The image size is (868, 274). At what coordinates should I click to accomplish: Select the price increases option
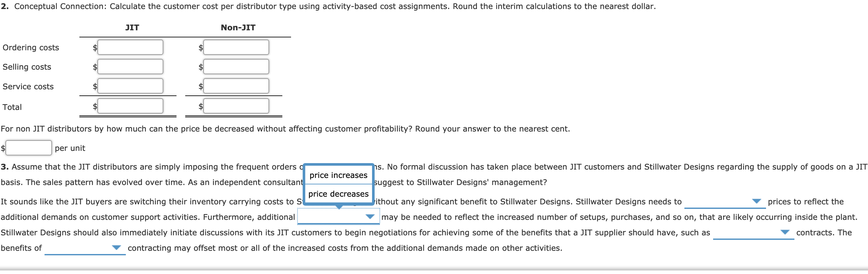click(338, 175)
